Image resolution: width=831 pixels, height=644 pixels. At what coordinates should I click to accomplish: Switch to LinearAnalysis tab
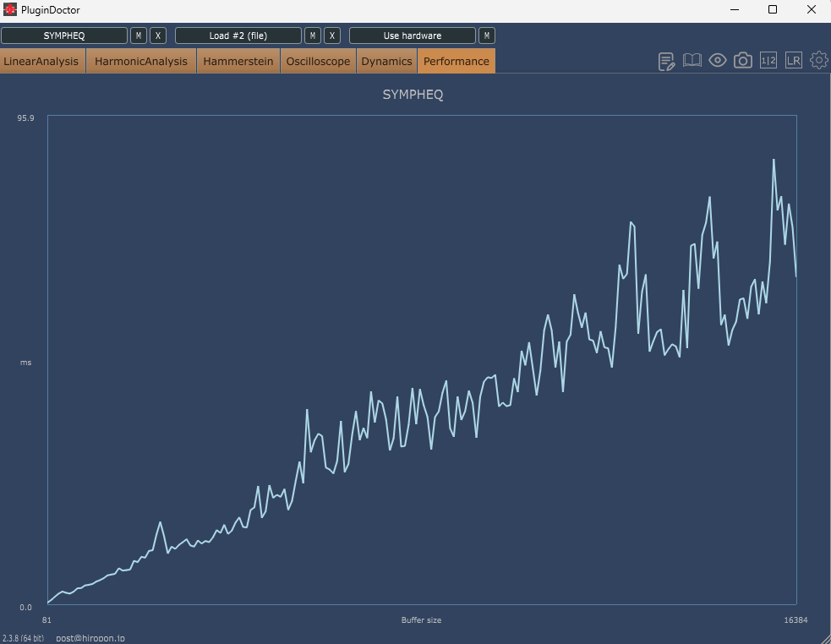42,61
